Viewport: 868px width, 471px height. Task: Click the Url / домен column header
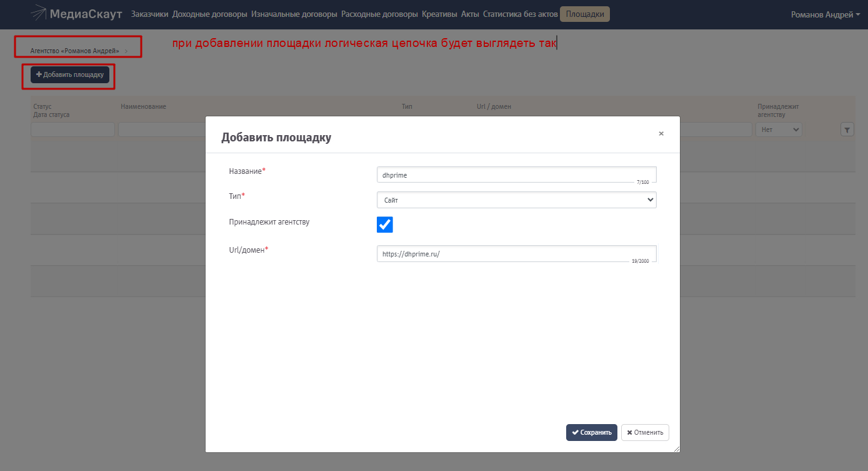tap(494, 107)
